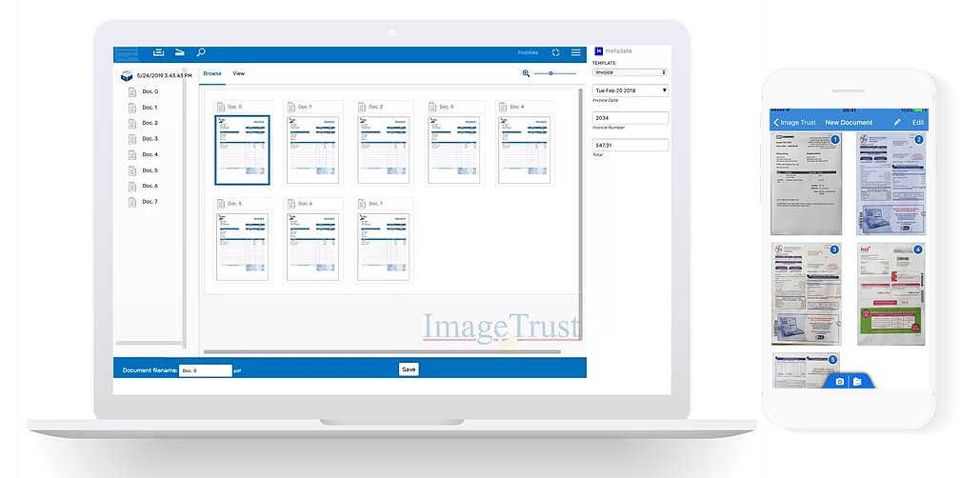Viewport: 980px width, 478px height.
Task: Tap scanned page 4 on the phone
Action: (x=891, y=293)
